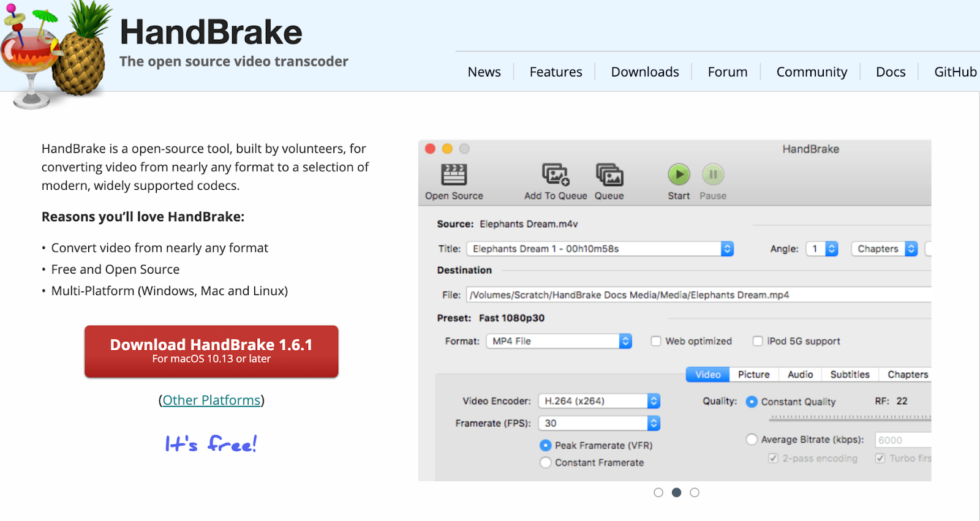Visit the Forum navigation link
The image size is (980, 521).
point(728,72)
